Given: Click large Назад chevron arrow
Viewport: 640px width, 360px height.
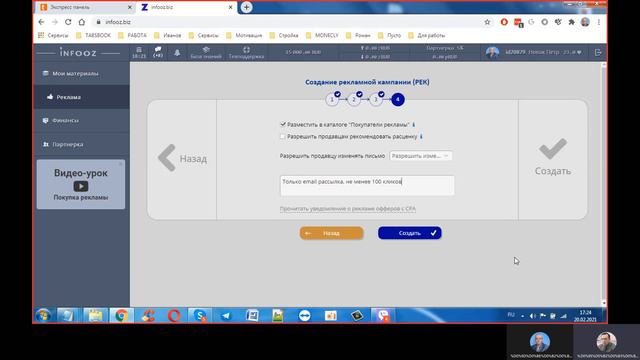Looking at the screenshot, I should pyautogui.click(x=167, y=158).
